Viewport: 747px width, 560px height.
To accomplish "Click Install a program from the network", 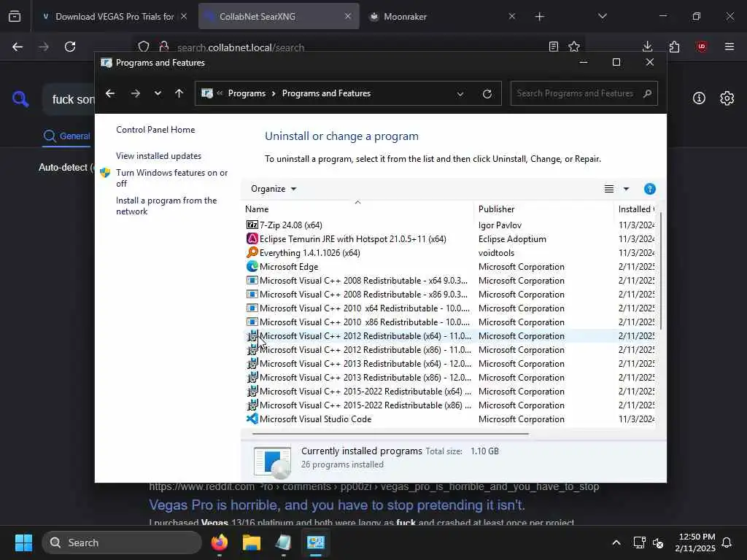I will pyautogui.click(x=166, y=206).
